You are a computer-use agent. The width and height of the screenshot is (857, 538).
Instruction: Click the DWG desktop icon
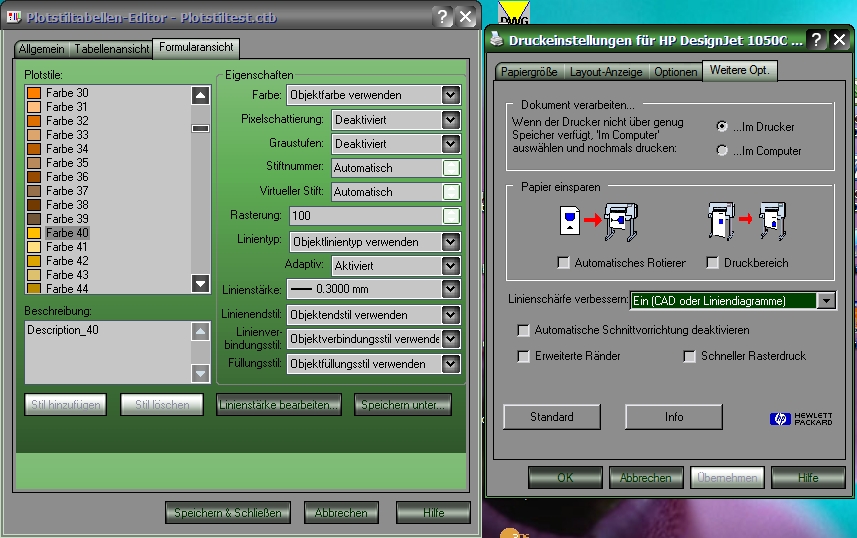click(514, 13)
